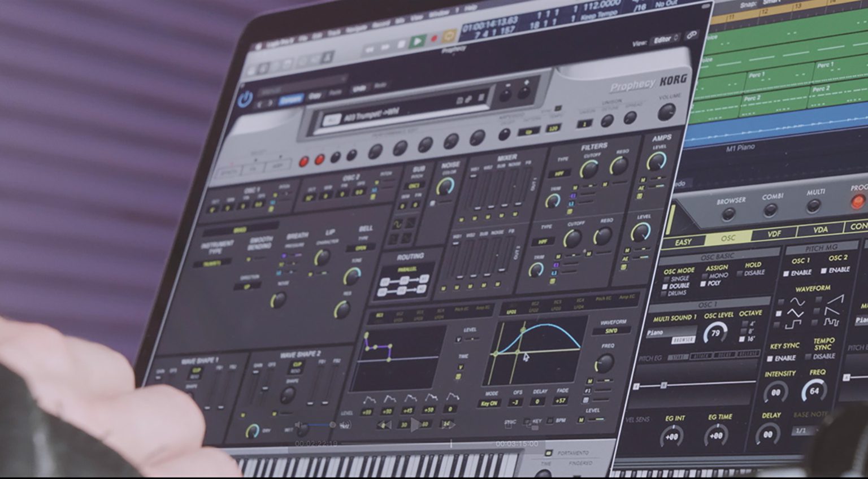This screenshot has height=479, width=868.
Task: Click the blue plugin power icon
Action: (x=245, y=99)
